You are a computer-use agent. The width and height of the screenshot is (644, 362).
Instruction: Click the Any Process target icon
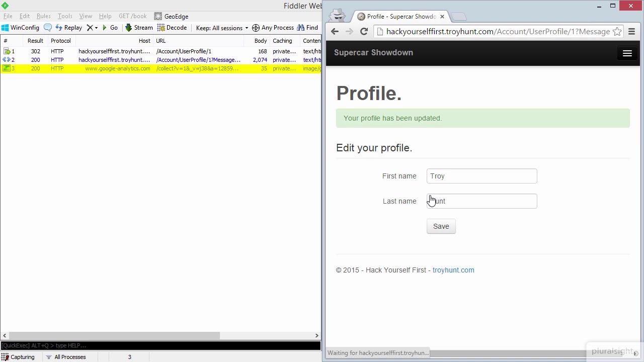(x=256, y=28)
